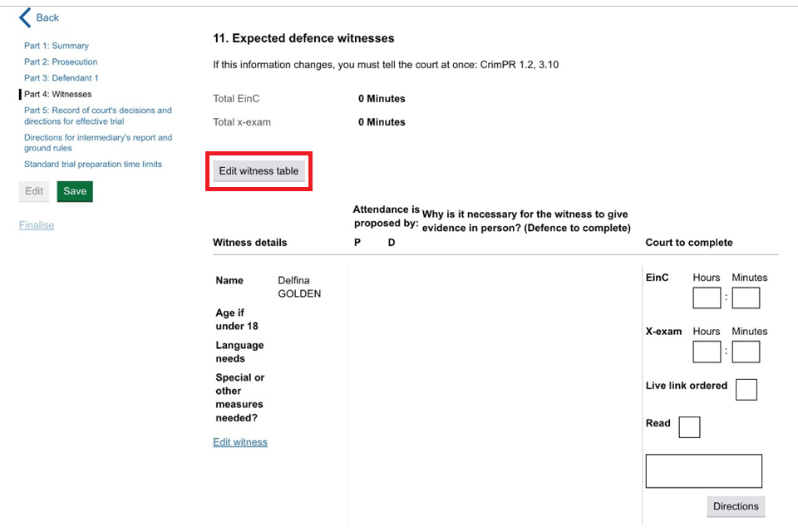798x532 pixels.
Task: Click the Directions button
Action: (x=736, y=506)
